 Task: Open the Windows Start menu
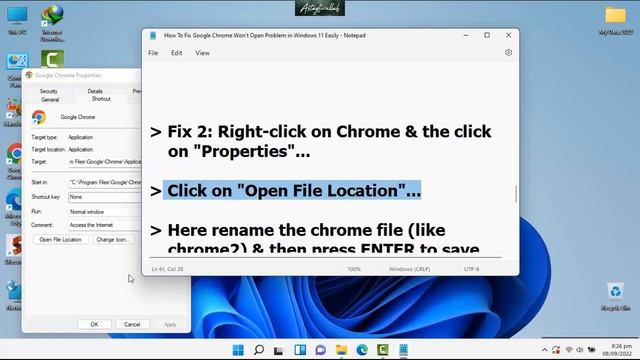point(238,350)
